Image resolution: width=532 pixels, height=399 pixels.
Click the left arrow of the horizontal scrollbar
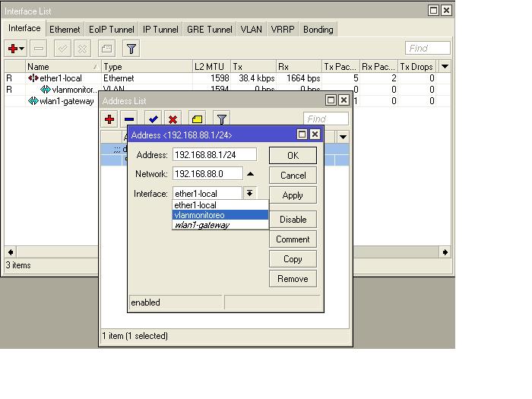tap(11, 252)
